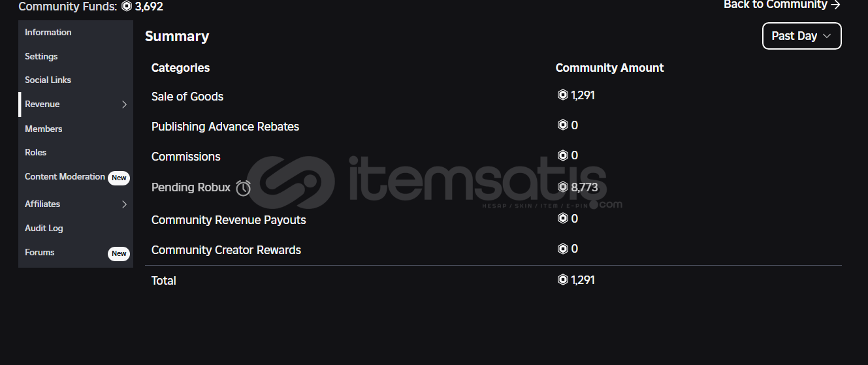Click the Robux icon in Sale of Goods row
868x365 pixels.
562,95
